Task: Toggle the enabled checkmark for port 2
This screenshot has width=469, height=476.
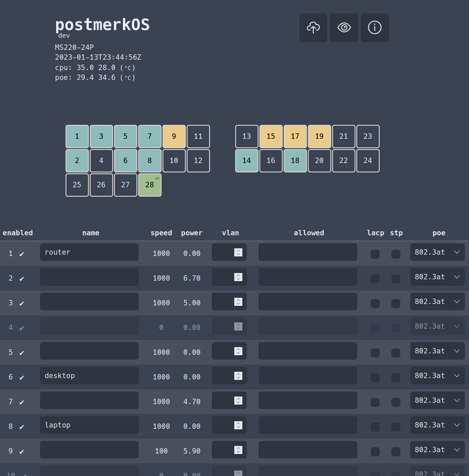Action: (x=22, y=278)
